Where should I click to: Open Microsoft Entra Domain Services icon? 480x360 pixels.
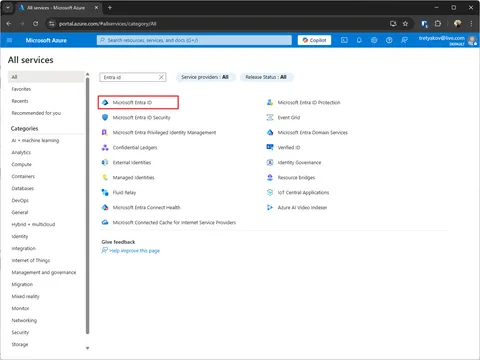(270, 132)
